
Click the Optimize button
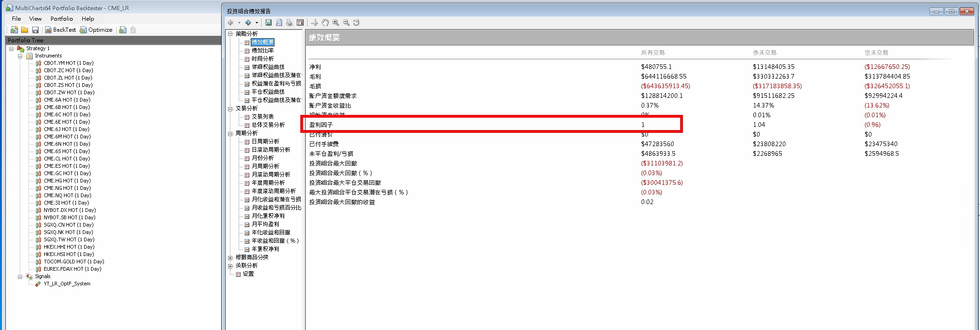point(96,30)
